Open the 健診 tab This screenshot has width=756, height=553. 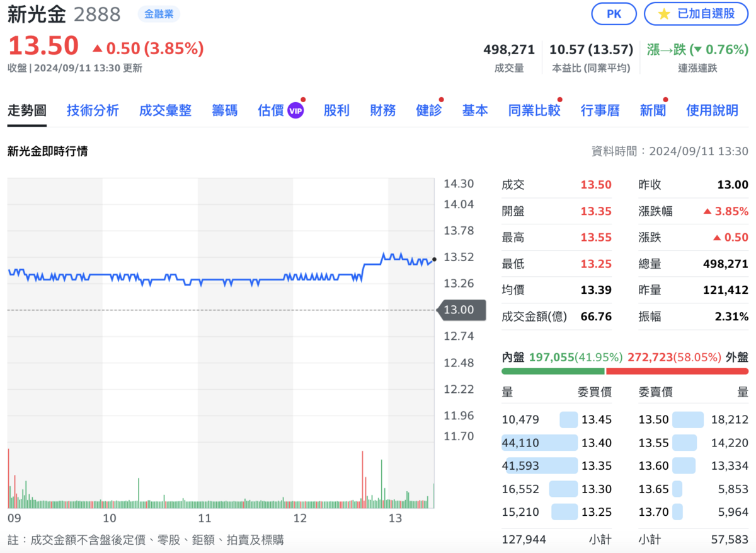[429, 110]
